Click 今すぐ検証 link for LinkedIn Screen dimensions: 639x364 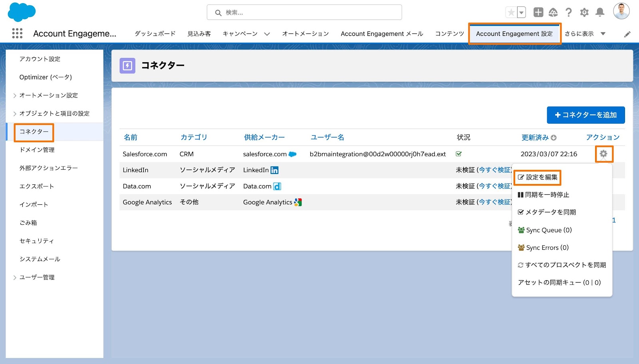494,170
